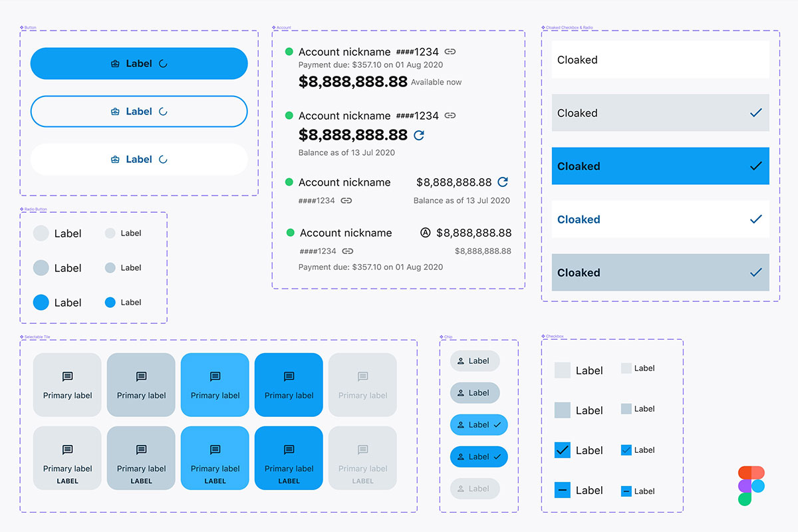Click the link icon beside first ####1234
This screenshot has width=798, height=532.
pyautogui.click(x=450, y=52)
